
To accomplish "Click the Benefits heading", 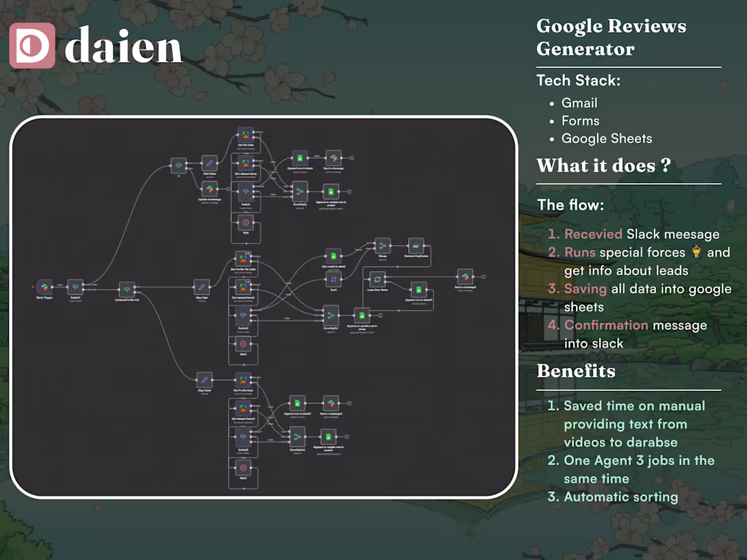I will pyautogui.click(x=576, y=371).
